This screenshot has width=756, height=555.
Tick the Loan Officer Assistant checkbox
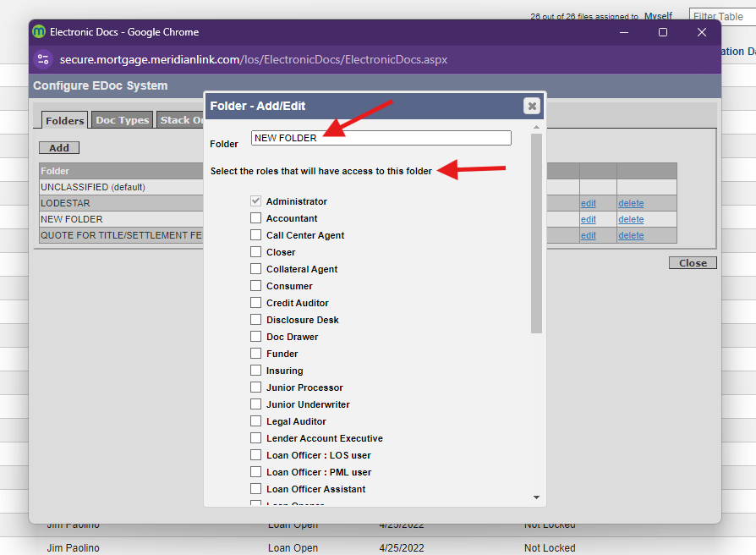pos(255,488)
